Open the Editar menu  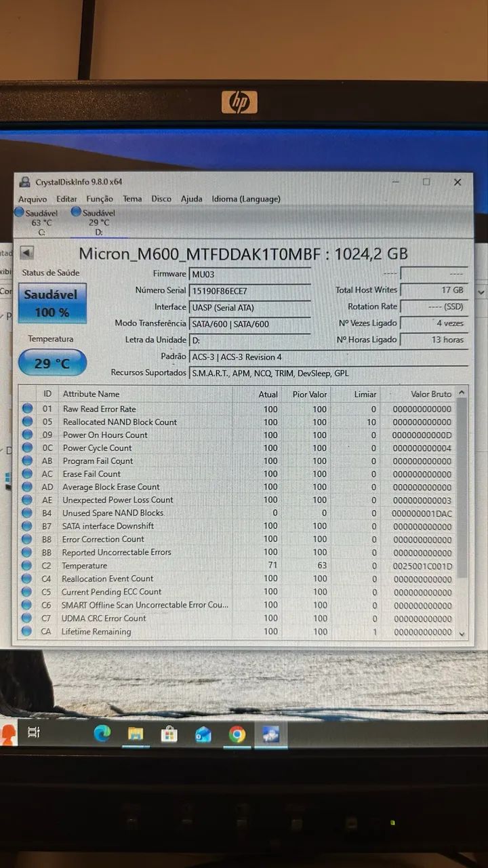66,199
